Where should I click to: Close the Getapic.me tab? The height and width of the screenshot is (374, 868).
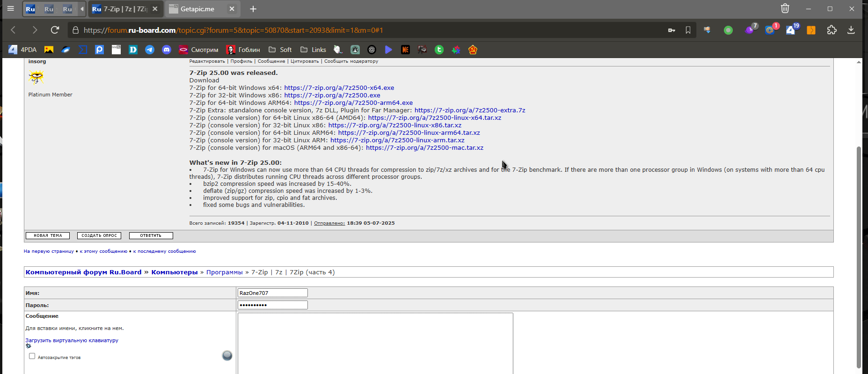point(232,9)
